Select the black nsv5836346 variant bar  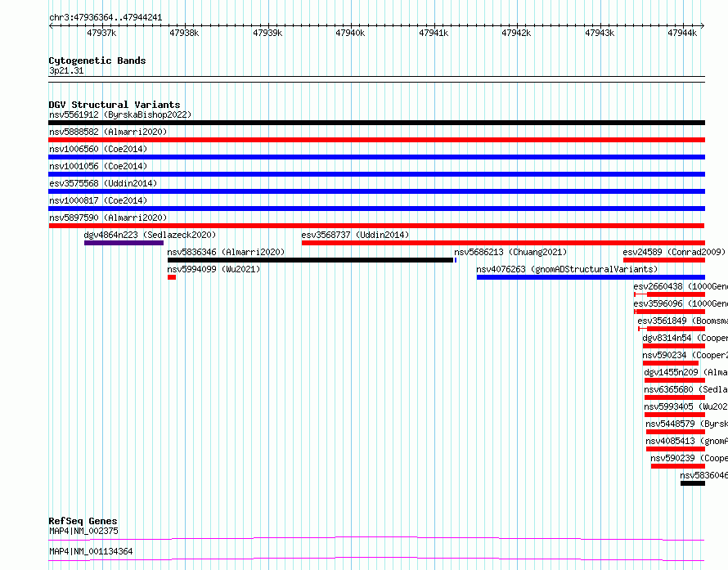(310, 260)
